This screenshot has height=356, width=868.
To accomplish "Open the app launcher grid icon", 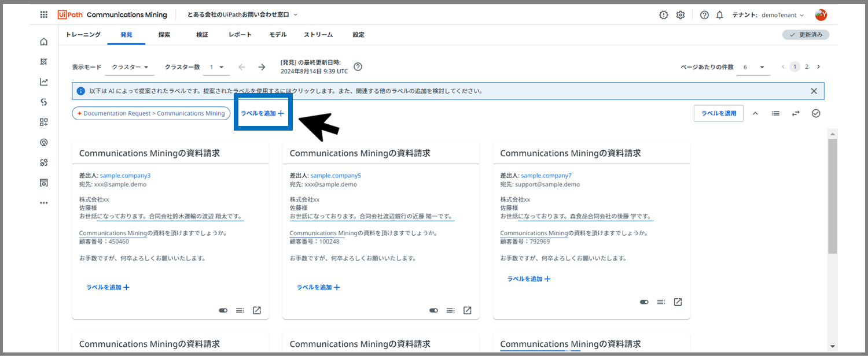I will [44, 15].
